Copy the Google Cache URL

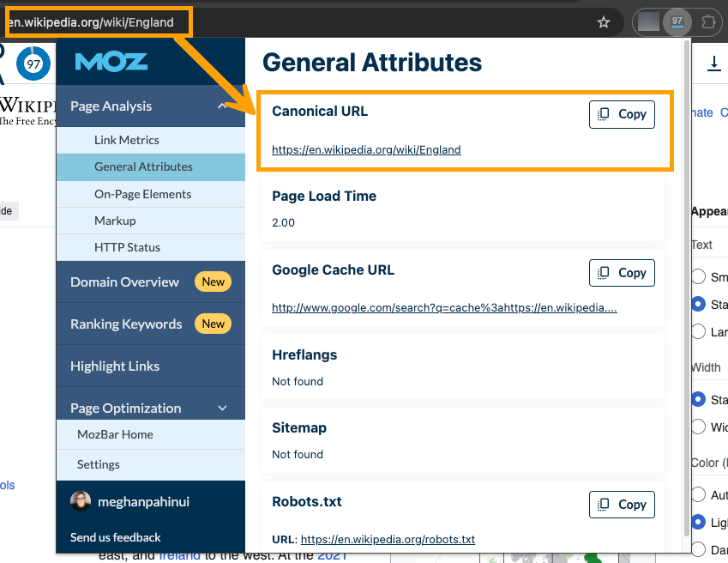[622, 273]
